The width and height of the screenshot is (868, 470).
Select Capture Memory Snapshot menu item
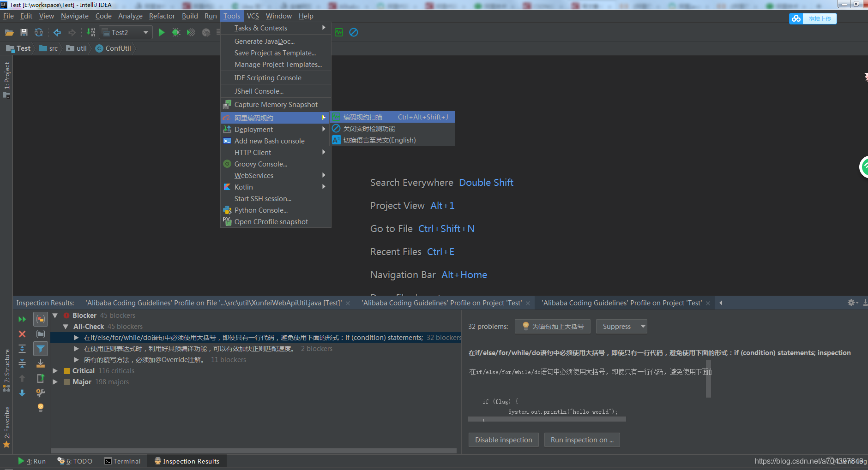click(x=276, y=105)
